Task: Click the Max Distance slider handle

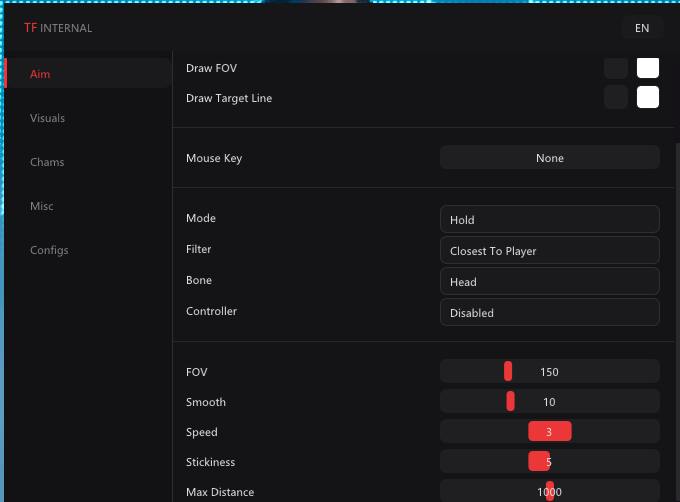Action: click(x=550, y=491)
